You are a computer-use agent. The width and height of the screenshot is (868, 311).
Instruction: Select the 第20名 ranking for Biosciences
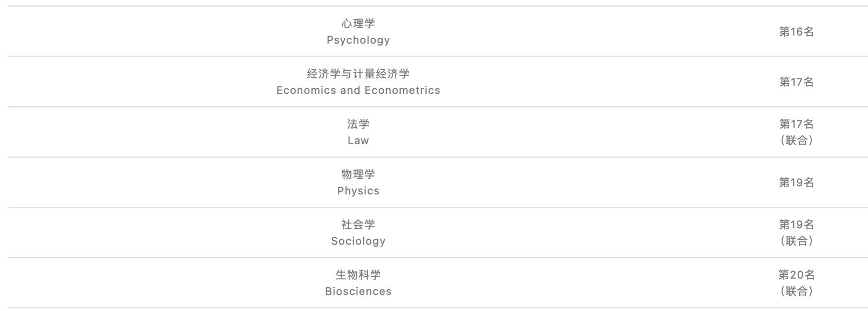coord(796,275)
